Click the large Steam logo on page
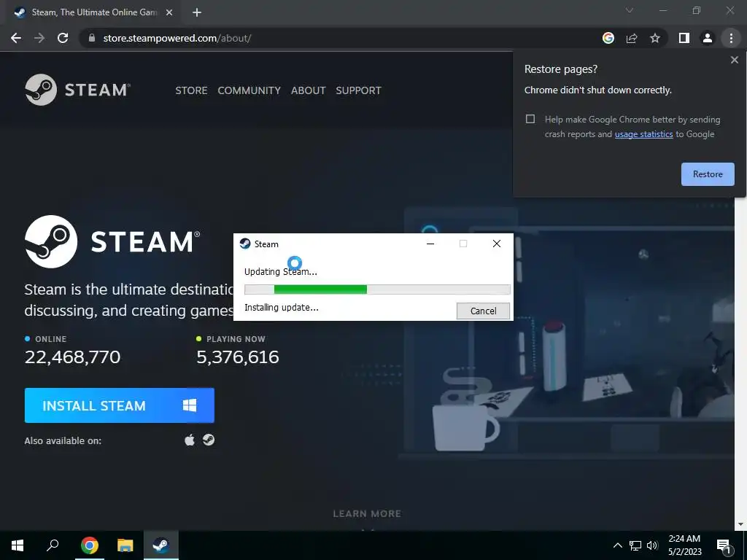The width and height of the screenshot is (747, 560). pos(112,241)
